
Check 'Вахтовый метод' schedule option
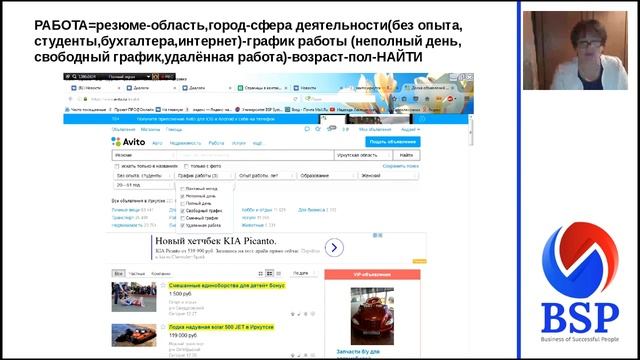coord(182,189)
